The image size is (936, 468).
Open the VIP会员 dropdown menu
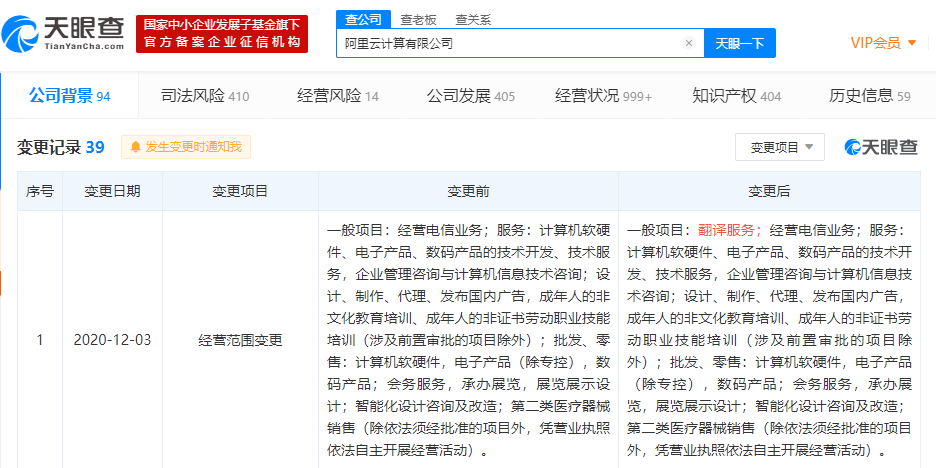pos(883,43)
